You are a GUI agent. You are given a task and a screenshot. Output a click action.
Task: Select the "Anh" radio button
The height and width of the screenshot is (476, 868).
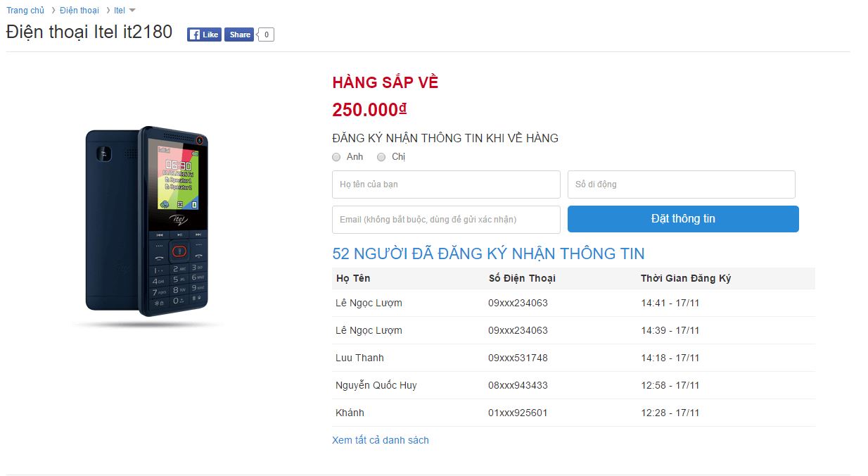coord(336,157)
